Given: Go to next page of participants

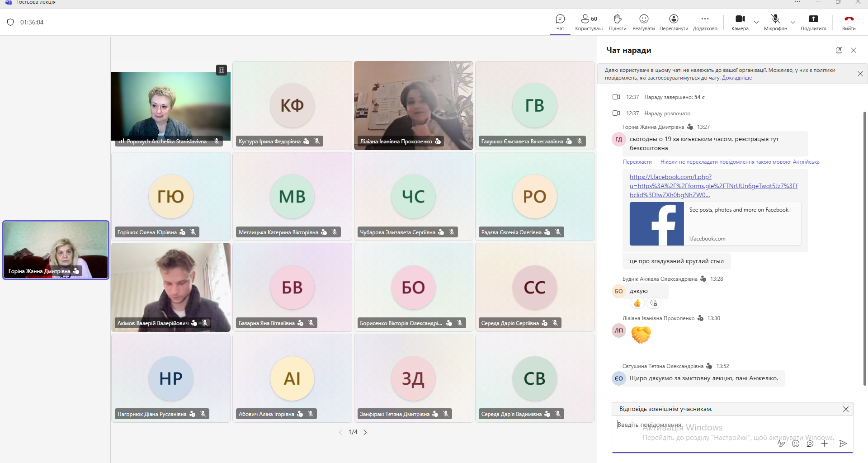Looking at the screenshot, I should point(365,432).
